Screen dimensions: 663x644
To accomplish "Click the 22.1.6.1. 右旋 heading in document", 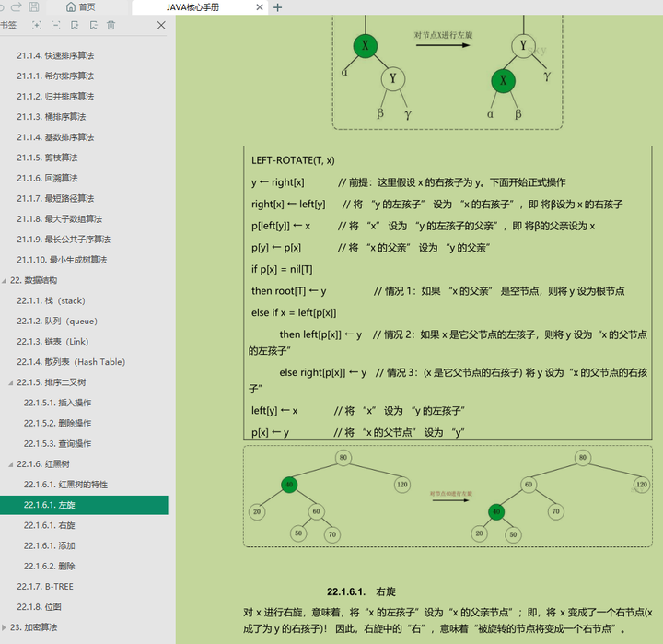I will pos(361,591).
